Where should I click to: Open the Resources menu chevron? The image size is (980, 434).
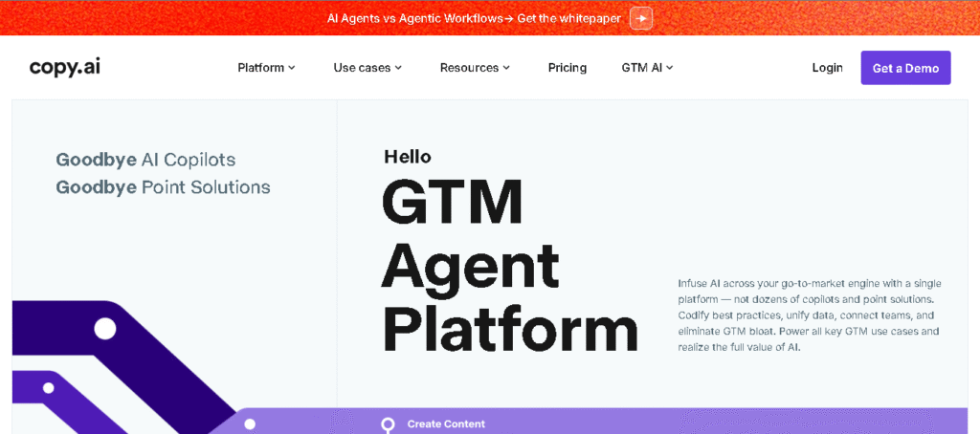coord(506,68)
